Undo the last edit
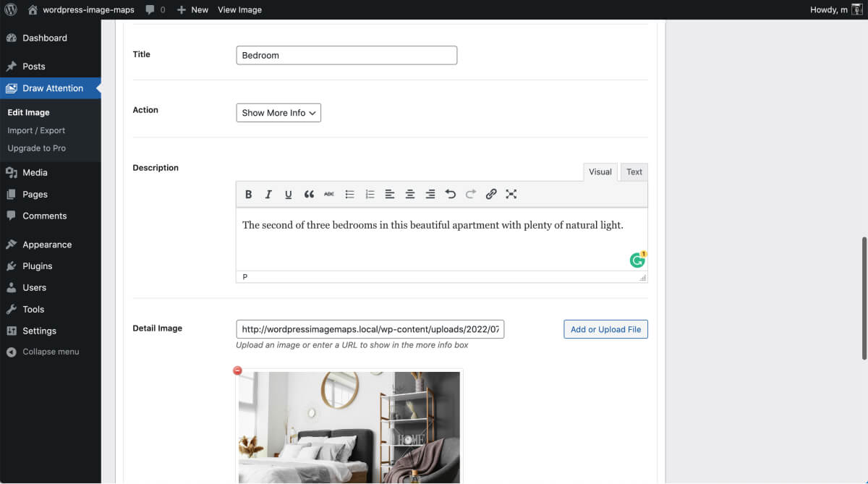The image size is (868, 484). (x=451, y=194)
